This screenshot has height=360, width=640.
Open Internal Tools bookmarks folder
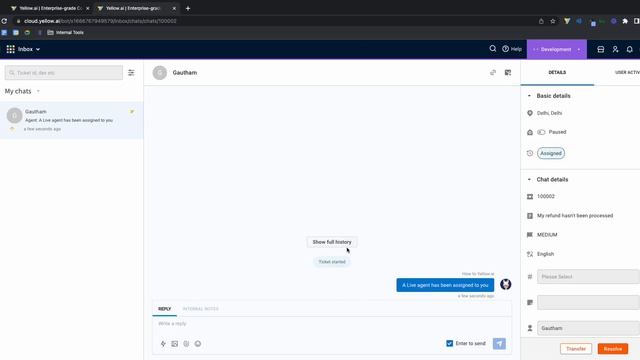65,32
